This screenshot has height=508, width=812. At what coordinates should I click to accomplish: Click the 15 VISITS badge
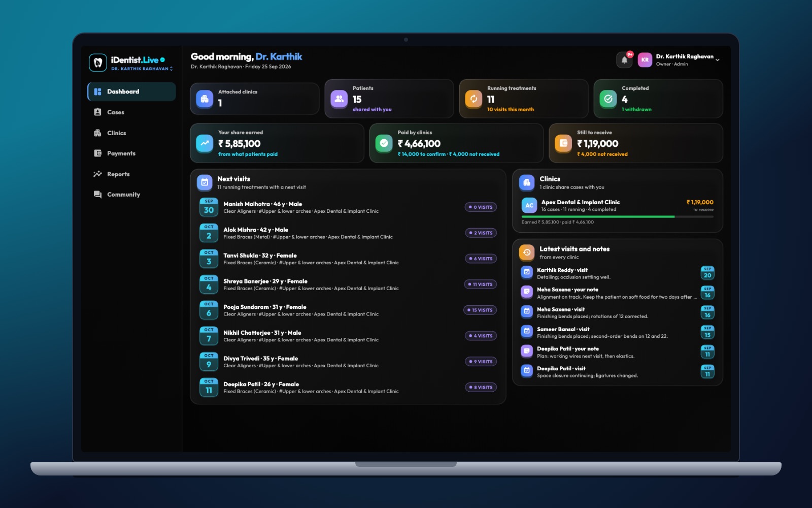[x=480, y=310]
